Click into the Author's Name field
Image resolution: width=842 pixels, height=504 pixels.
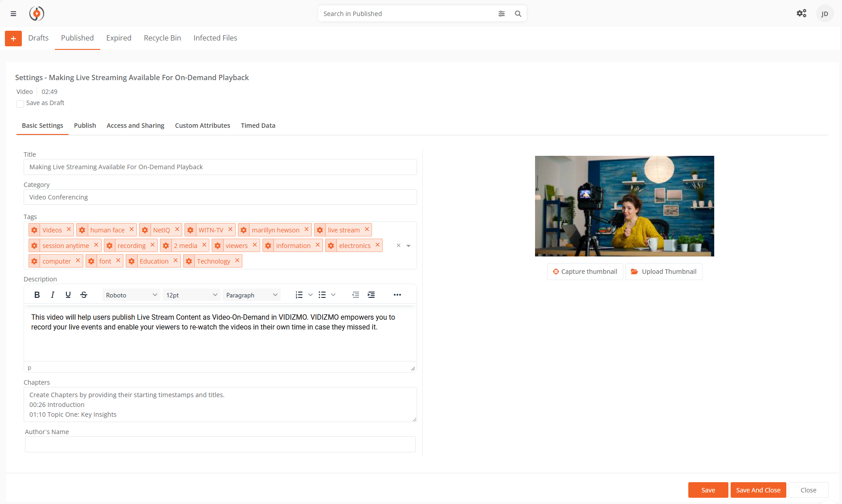point(220,444)
